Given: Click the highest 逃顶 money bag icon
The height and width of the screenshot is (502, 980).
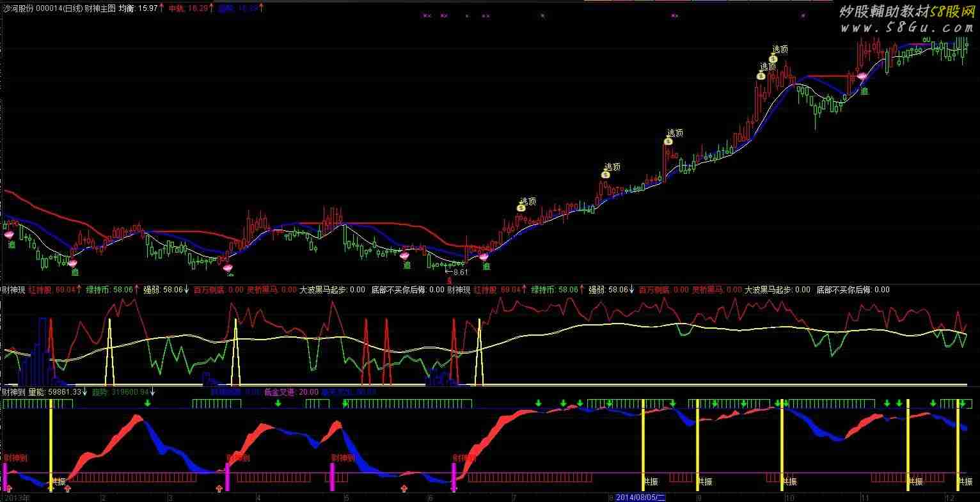Looking at the screenshot, I should (x=773, y=58).
